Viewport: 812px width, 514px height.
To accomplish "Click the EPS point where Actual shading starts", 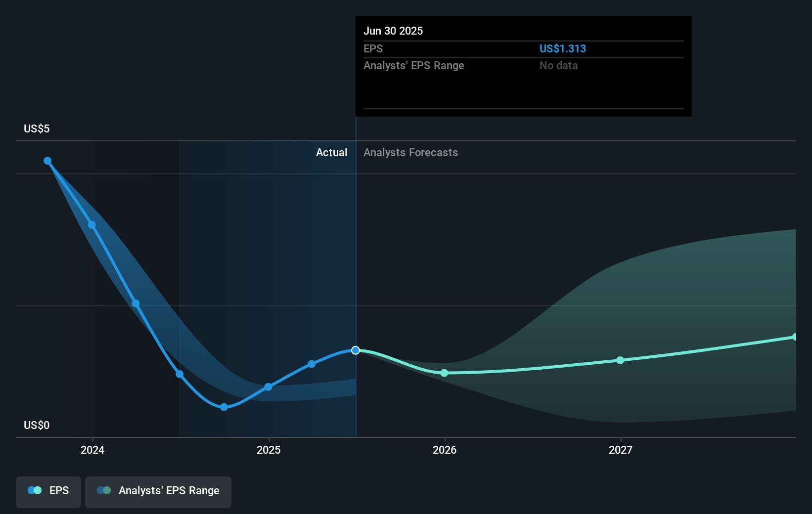I will (180, 374).
